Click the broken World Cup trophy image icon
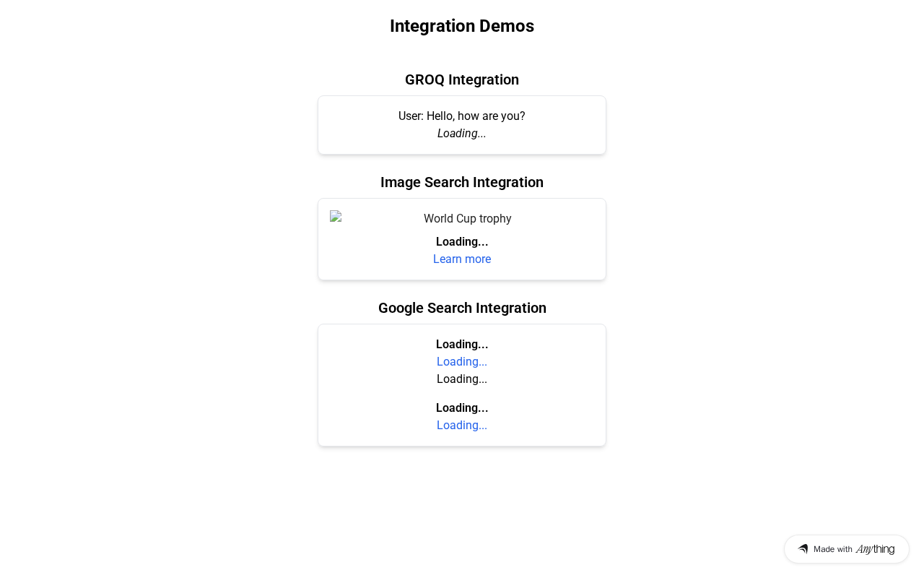Screen dimensions: 924x578 336,216
